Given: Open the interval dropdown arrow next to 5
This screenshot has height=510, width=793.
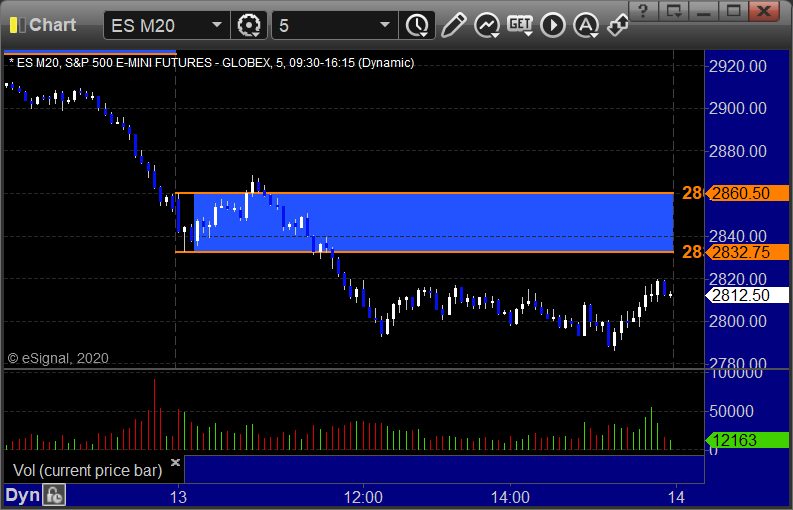Looking at the screenshot, I should (x=385, y=25).
